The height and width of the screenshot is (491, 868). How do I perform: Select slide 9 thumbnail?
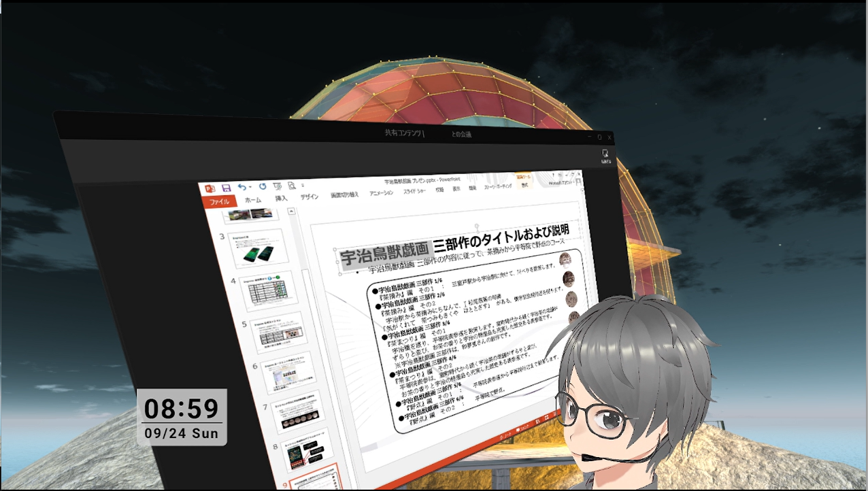click(x=315, y=477)
